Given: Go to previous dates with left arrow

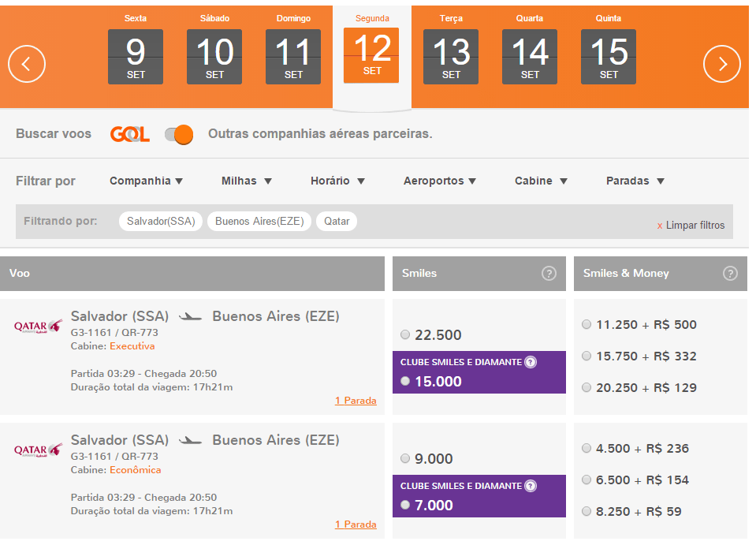Looking at the screenshot, I should coord(27,64).
